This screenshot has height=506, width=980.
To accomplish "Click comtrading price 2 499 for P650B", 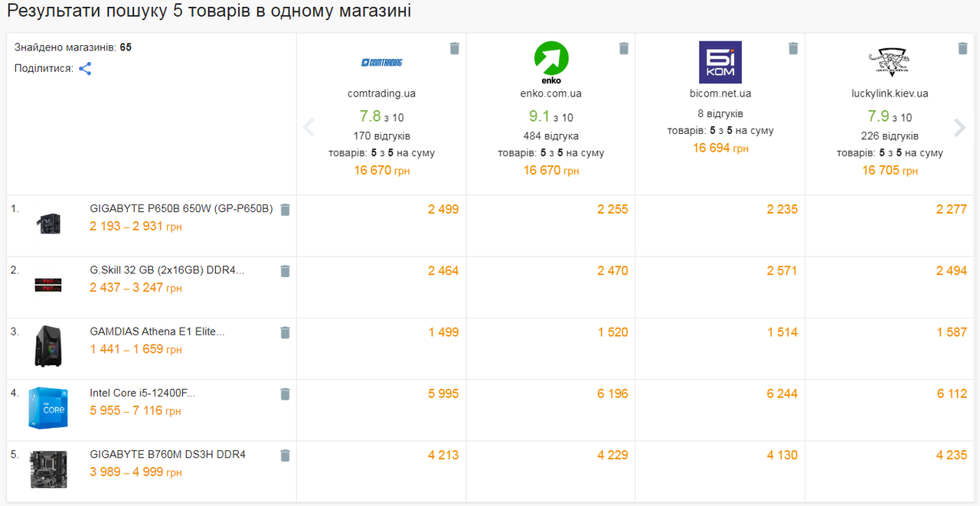I will point(443,209).
